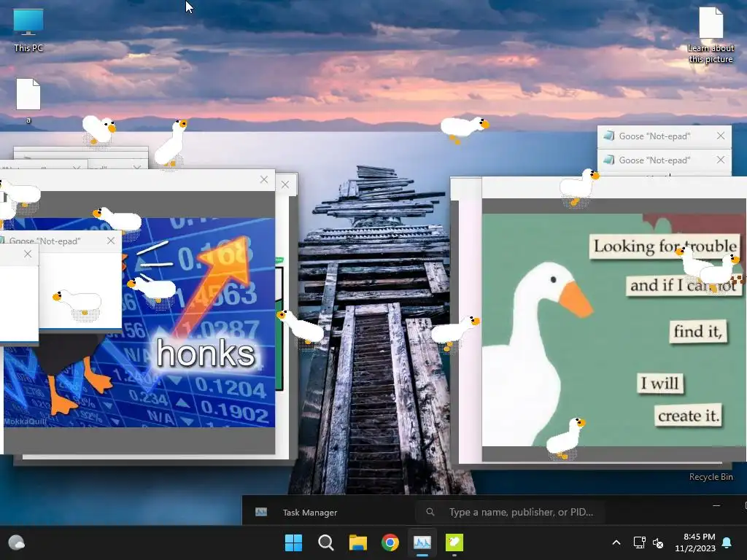Open 'Learn about this picture' desktop icon
The height and width of the screenshot is (560, 747).
click(x=711, y=35)
